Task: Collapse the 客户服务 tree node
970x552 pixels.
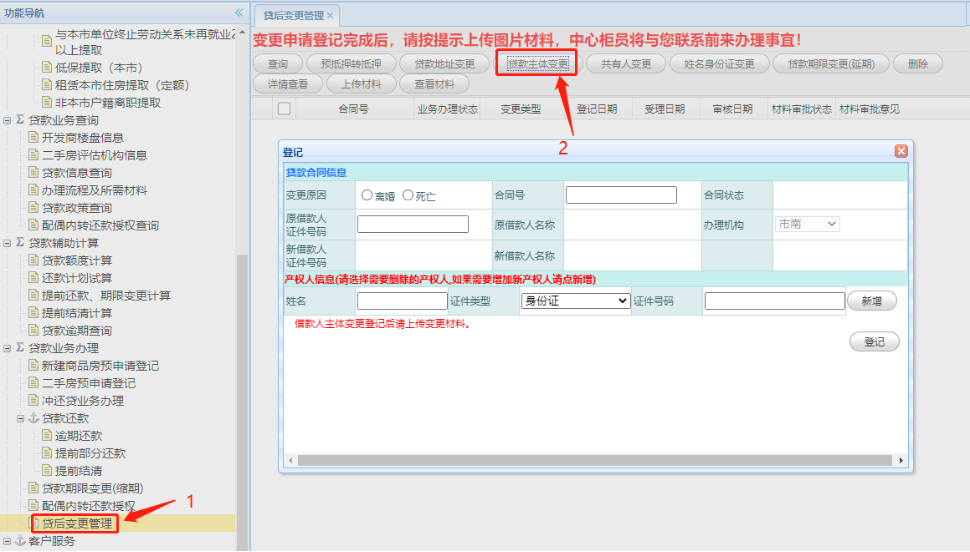Action: tap(7, 541)
